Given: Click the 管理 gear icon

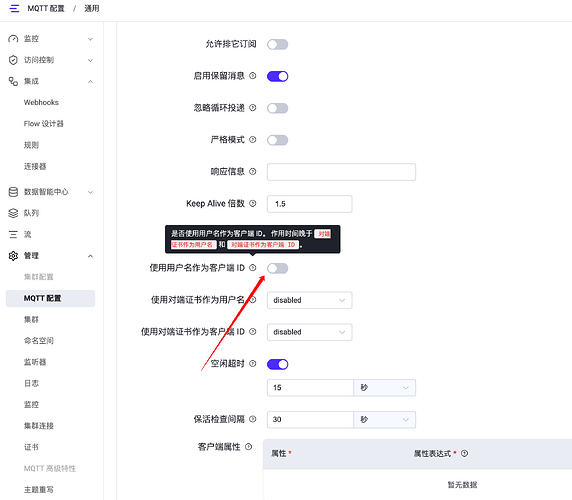Looking at the screenshot, I should point(13,256).
